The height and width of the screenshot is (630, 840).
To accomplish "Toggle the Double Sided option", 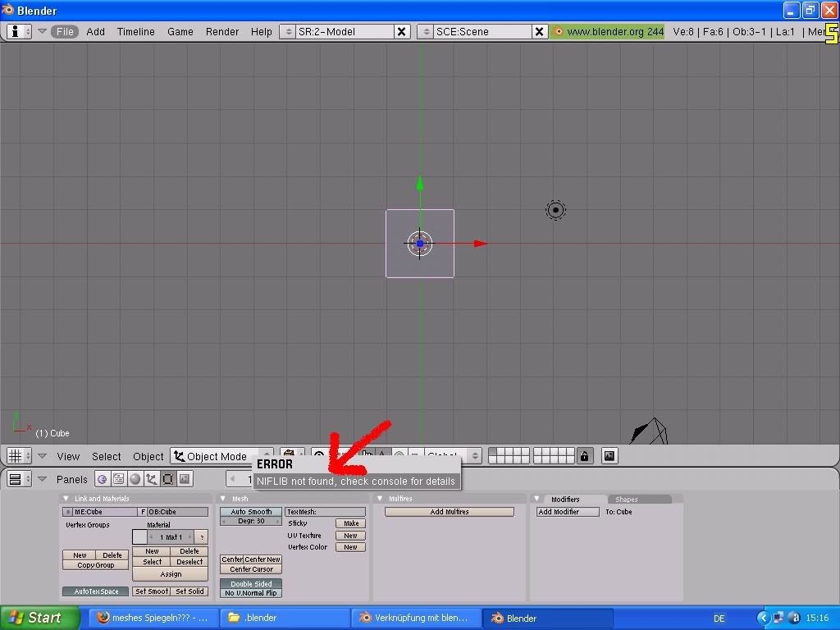I will 251,584.
